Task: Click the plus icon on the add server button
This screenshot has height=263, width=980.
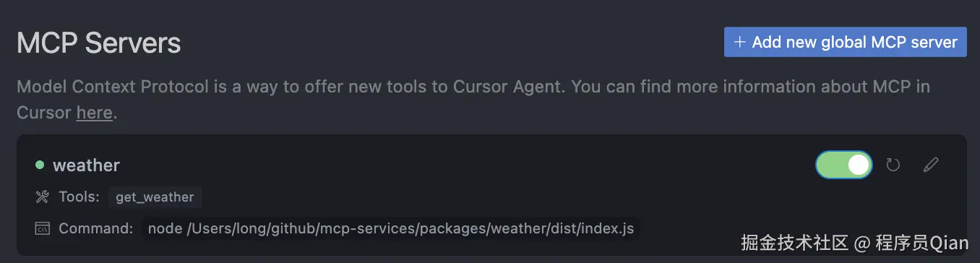Action: click(739, 42)
